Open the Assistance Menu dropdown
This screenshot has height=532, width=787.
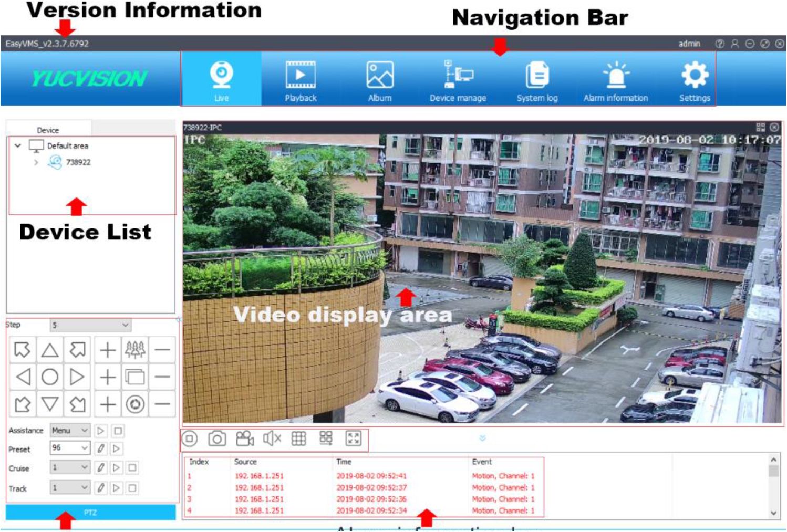click(x=70, y=431)
